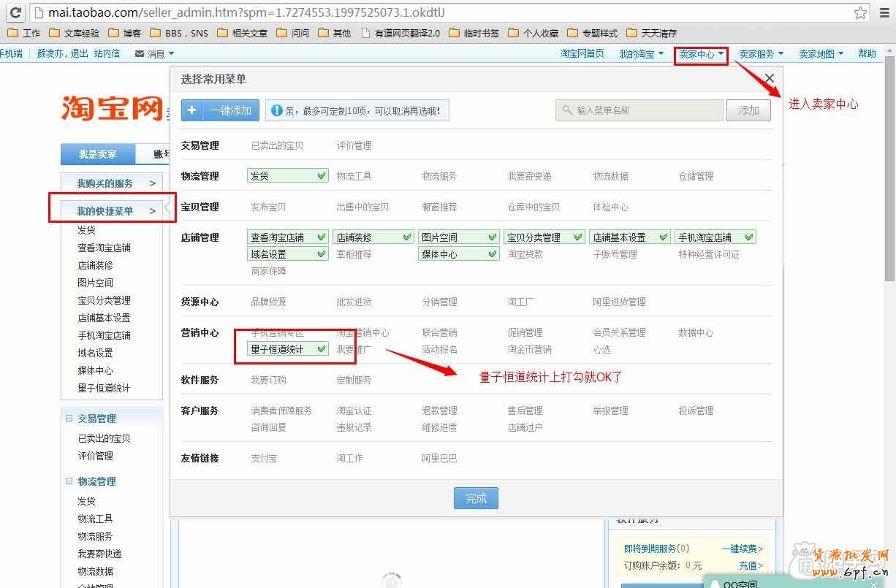Click the 完成 button
Viewport: 896px width, 588px height.
click(x=476, y=497)
